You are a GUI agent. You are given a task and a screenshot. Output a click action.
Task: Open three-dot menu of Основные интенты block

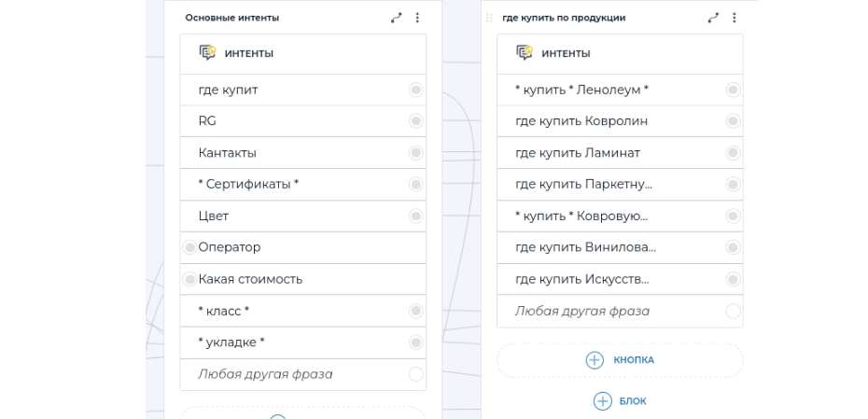pyautogui.click(x=417, y=18)
